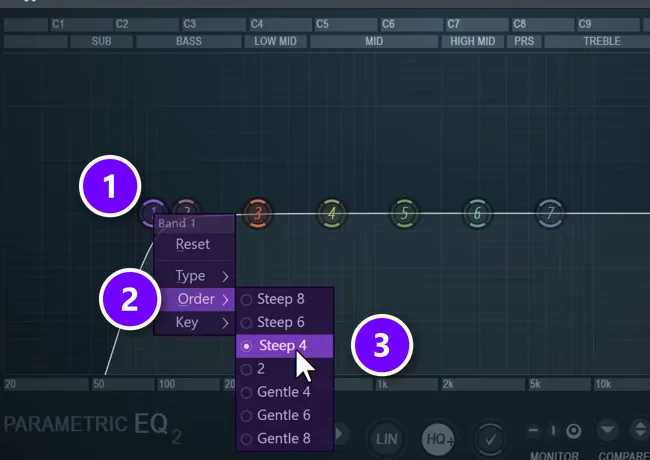Click the C9 note marker

tap(585, 24)
